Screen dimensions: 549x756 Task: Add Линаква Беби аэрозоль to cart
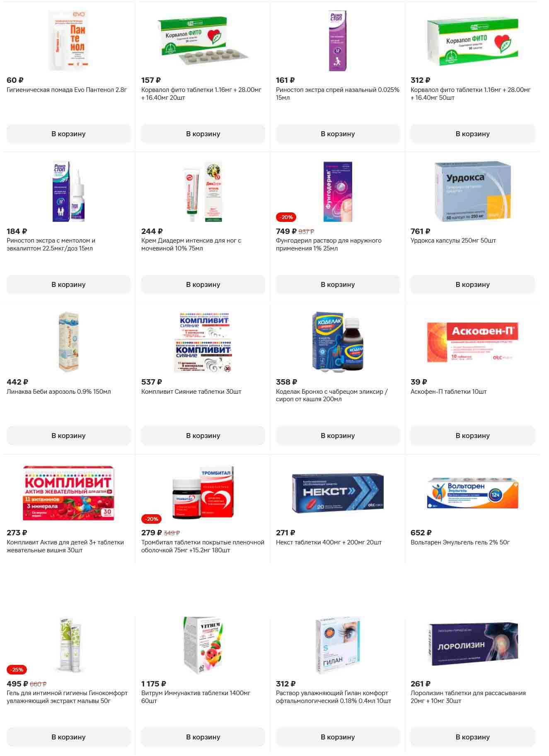tap(68, 436)
